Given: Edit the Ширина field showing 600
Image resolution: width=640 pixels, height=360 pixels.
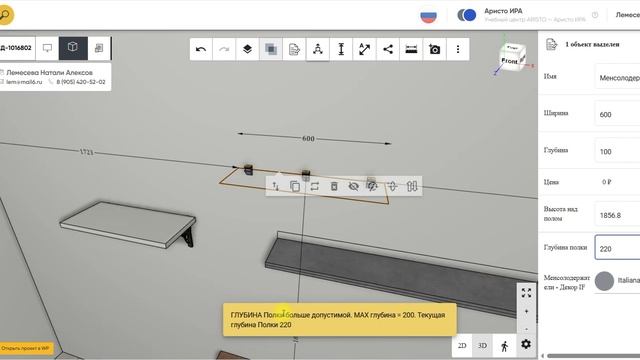Looking at the screenshot, I should coord(617,114).
